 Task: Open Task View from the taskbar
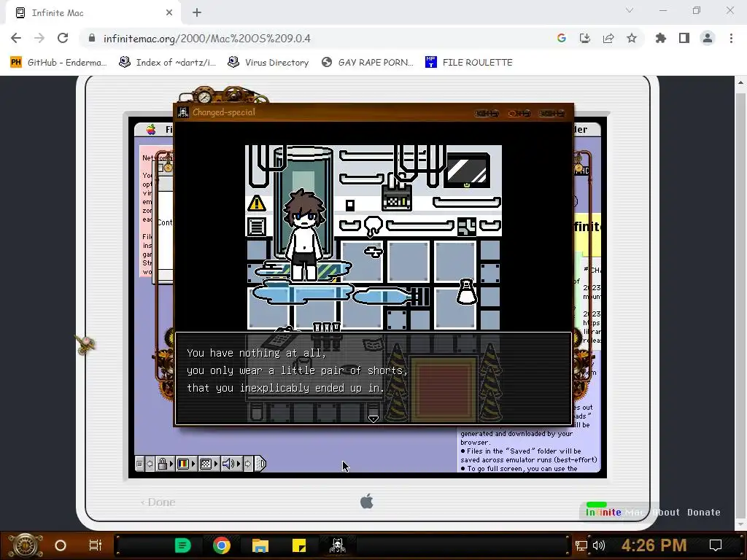[x=96, y=545]
